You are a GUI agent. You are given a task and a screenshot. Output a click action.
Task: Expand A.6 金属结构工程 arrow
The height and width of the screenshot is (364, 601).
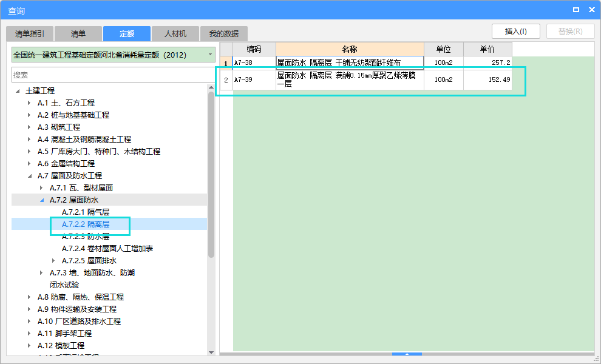(x=29, y=164)
